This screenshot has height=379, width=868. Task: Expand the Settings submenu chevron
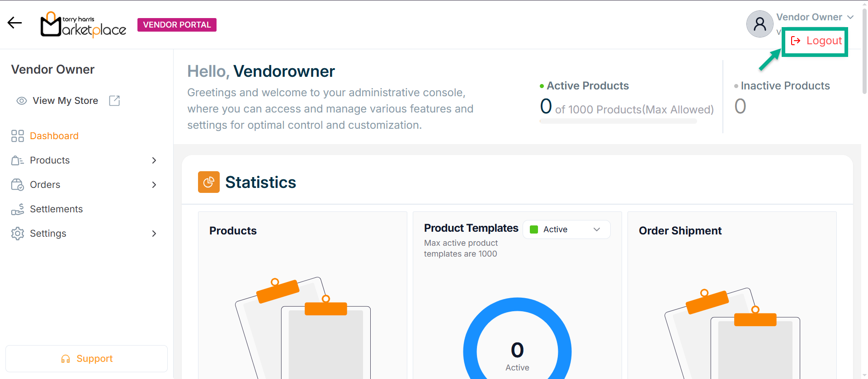pos(154,234)
